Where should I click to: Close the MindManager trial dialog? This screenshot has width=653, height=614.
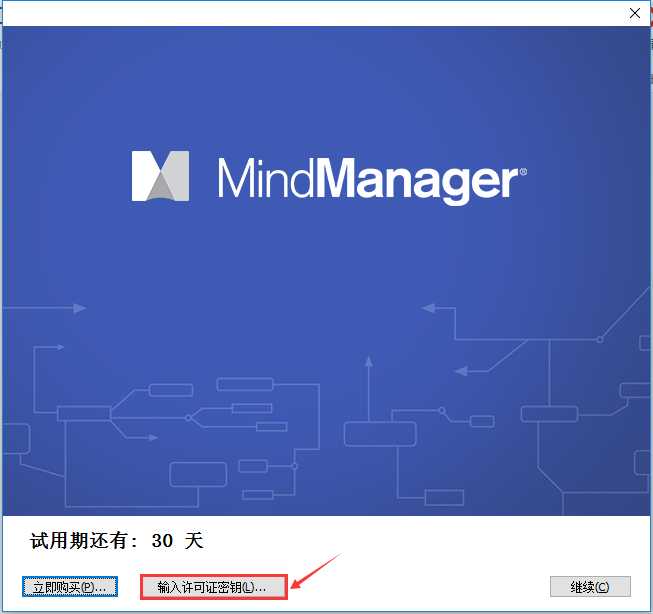tap(635, 13)
